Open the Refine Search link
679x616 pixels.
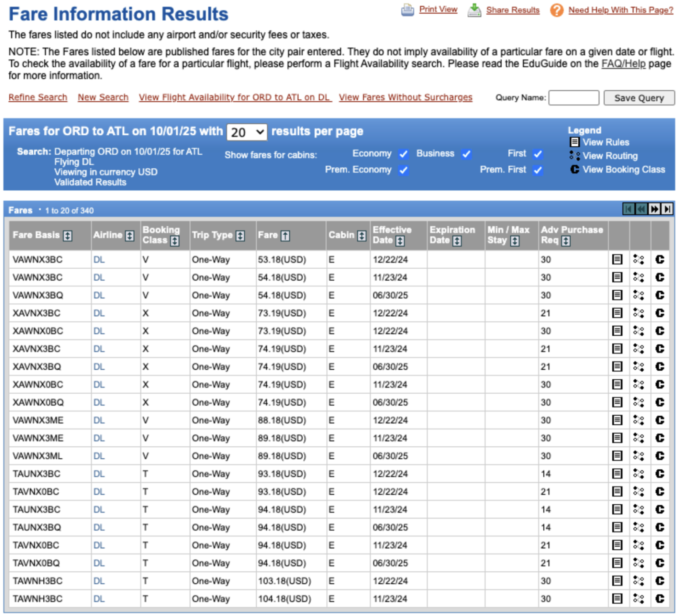(38, 97)
